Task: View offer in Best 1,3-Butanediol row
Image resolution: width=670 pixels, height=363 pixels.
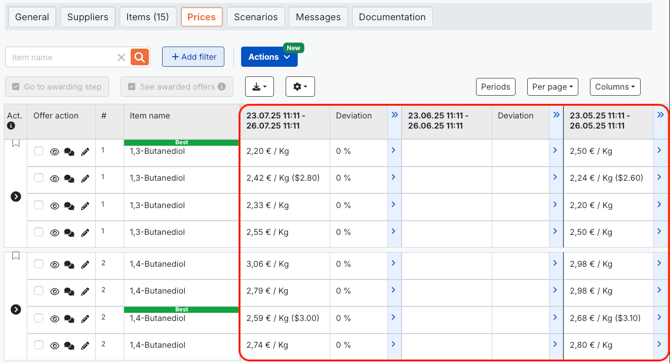Action: (x=54, y=152)
